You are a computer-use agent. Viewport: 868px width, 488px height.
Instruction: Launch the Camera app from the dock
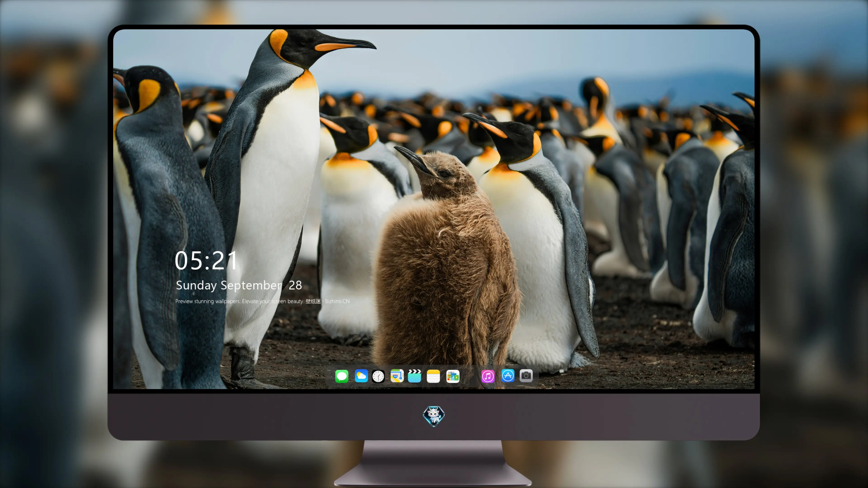click(x=526, y=375)
